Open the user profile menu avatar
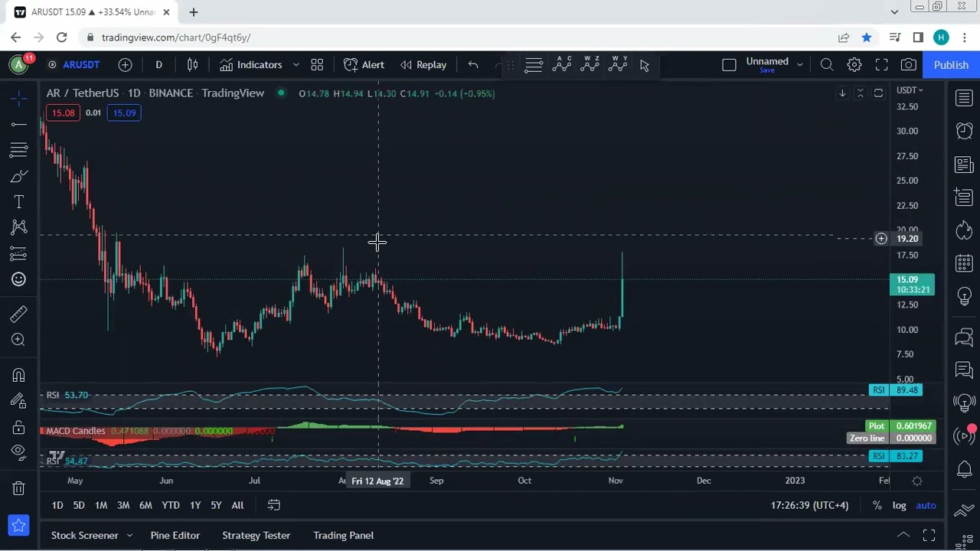Screen dimensions: 980x551 click(x=18, y=65)
